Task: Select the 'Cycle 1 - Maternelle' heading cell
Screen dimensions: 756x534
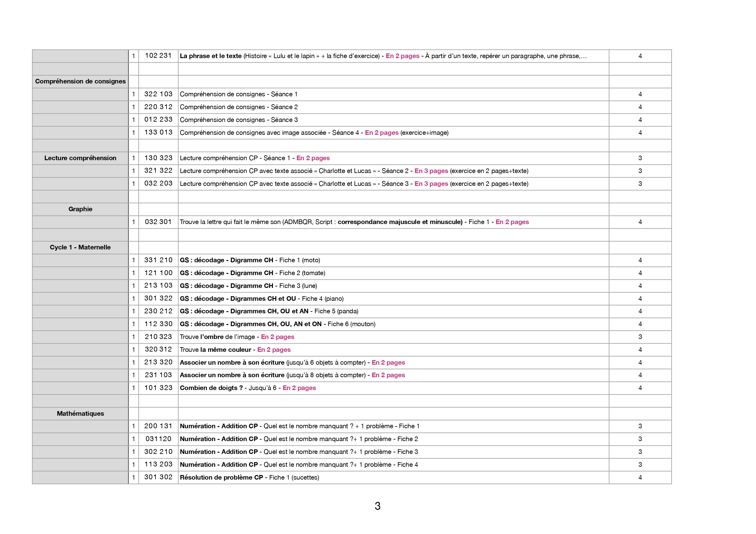Action: [80, 247]
